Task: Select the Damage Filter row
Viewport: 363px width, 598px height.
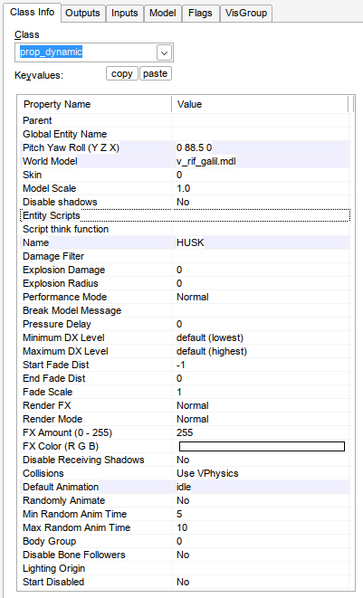Action: click(184, 256)
